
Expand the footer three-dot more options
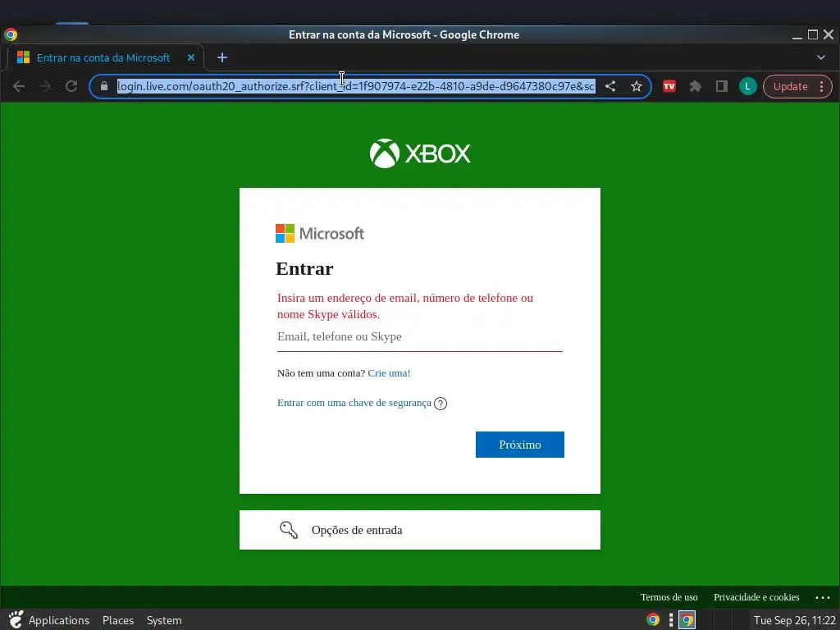pyautogui.click(x=822, y=597)
